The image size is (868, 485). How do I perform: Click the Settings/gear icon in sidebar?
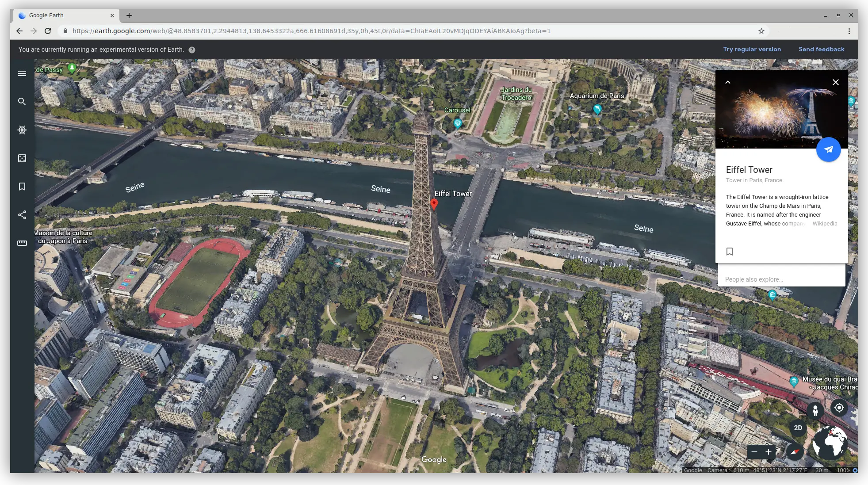tap(22, 130)
